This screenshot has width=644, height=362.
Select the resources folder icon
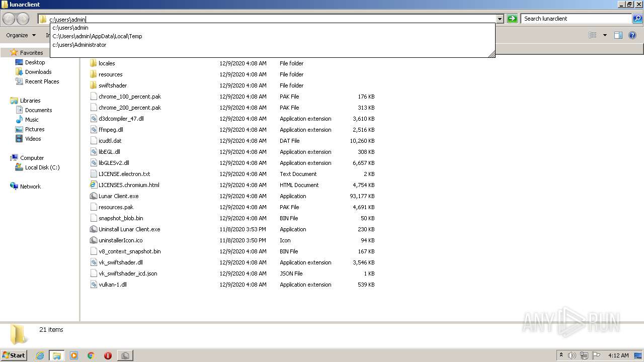coord(93,74)
